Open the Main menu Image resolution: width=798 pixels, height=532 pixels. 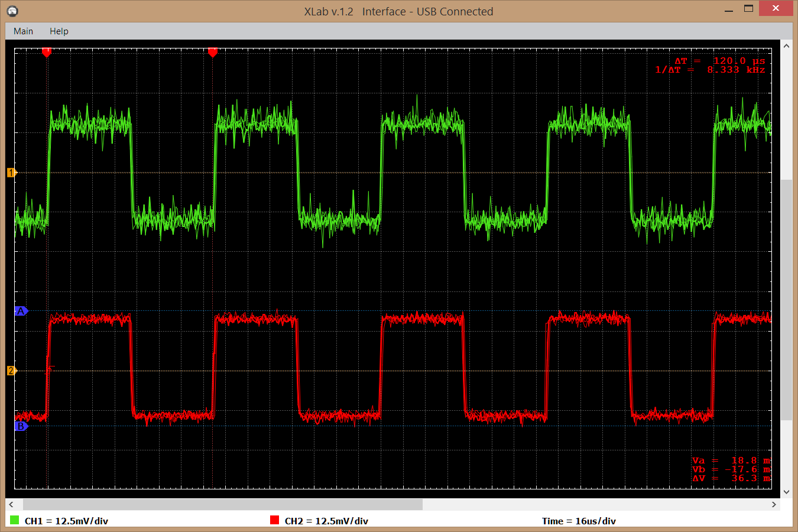click(x=23, y=31)
